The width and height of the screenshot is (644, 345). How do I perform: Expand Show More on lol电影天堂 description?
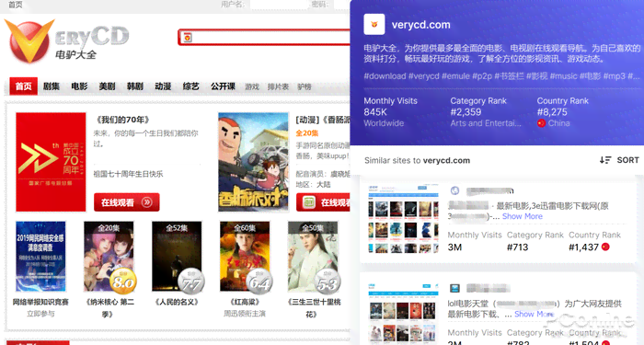[535, 315]
